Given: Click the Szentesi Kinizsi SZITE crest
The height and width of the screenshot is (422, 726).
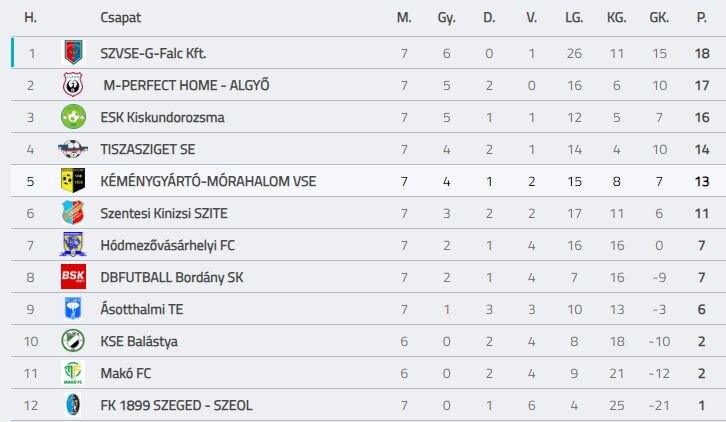Looking at the screenshot, I should tap(73, 213).
